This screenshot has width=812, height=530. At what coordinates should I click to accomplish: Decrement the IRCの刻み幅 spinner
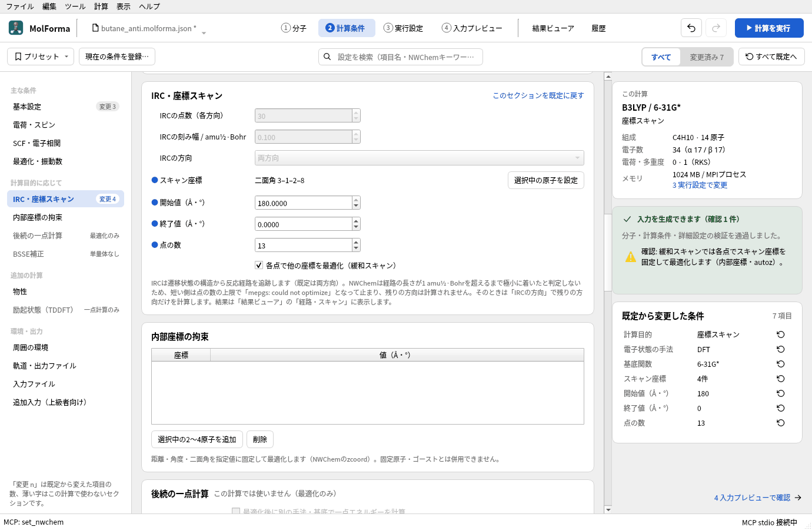(356, 140)
